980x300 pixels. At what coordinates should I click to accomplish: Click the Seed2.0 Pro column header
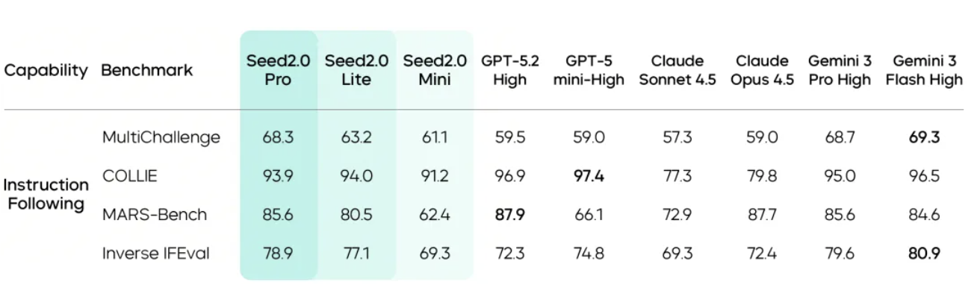click(x=278, y=69)
